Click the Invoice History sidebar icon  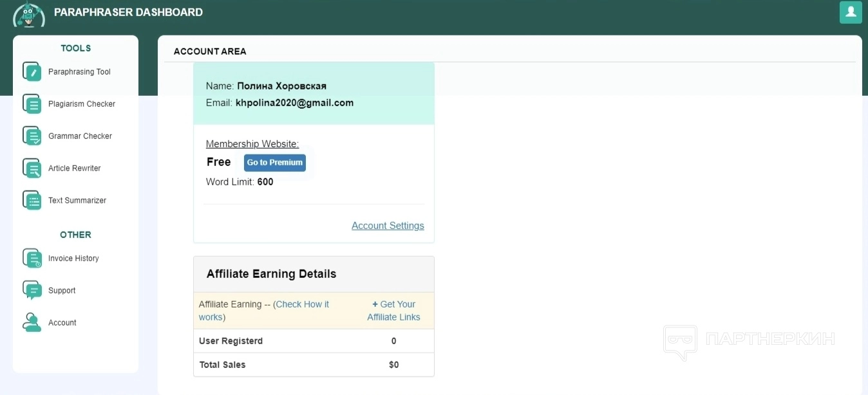(32, 258)
